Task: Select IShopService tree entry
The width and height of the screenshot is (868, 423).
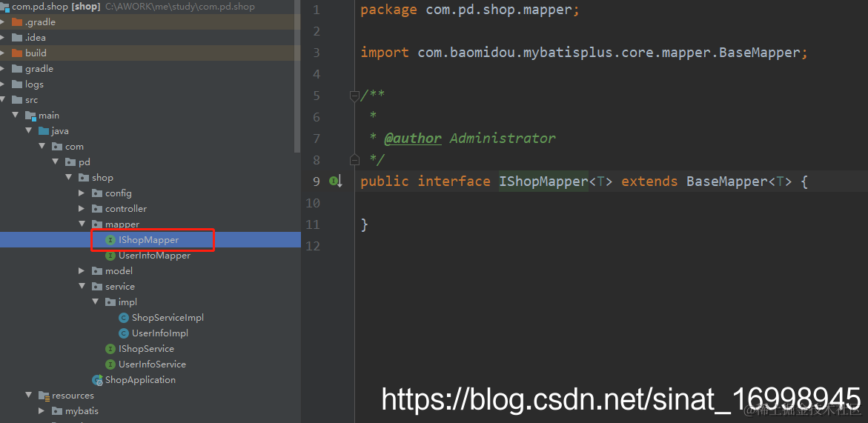Action: [146, 349]
